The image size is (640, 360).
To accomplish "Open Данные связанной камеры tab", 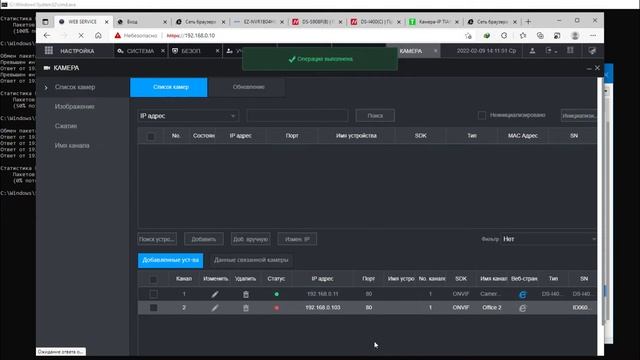I will (x=251, y=260).
